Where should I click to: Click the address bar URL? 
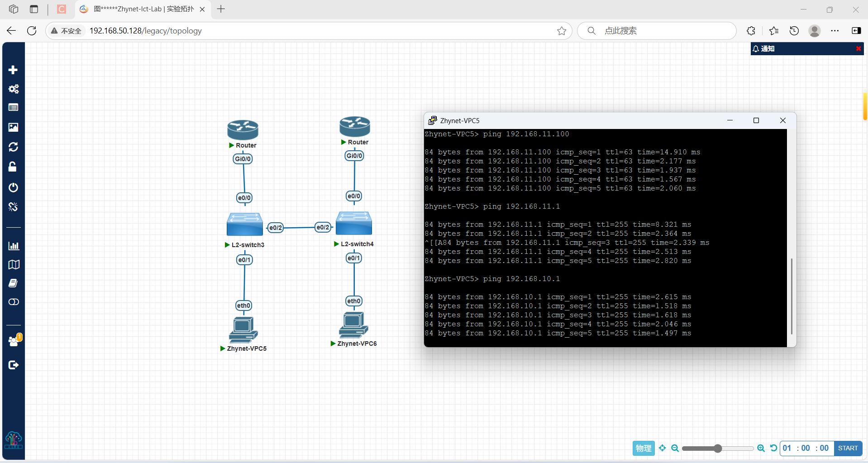[x=145, y=31]
